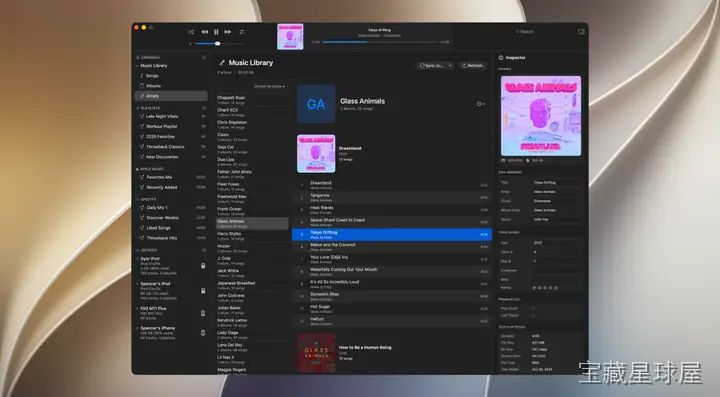Select artist Fleetwood Mac

point(252,199)
